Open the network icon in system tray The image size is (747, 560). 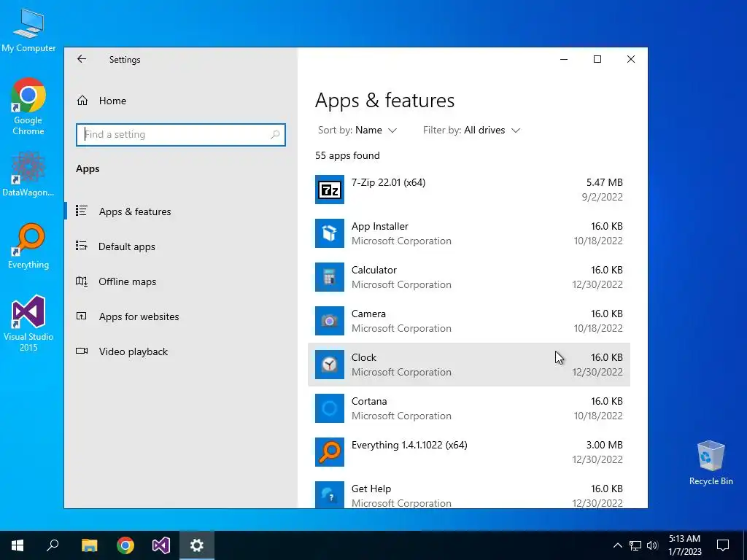pyautogui.click(x=635, y=545)
